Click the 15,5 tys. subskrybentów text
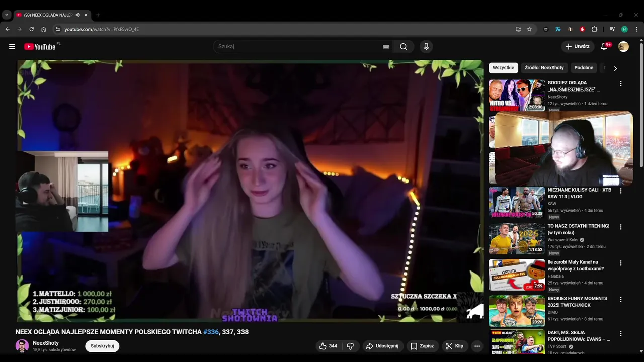The image size is (644, 362). coord(54,349)
